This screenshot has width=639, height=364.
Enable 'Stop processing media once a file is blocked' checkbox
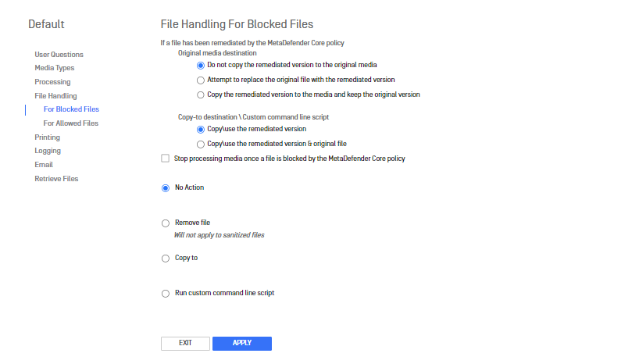(165, 159)
